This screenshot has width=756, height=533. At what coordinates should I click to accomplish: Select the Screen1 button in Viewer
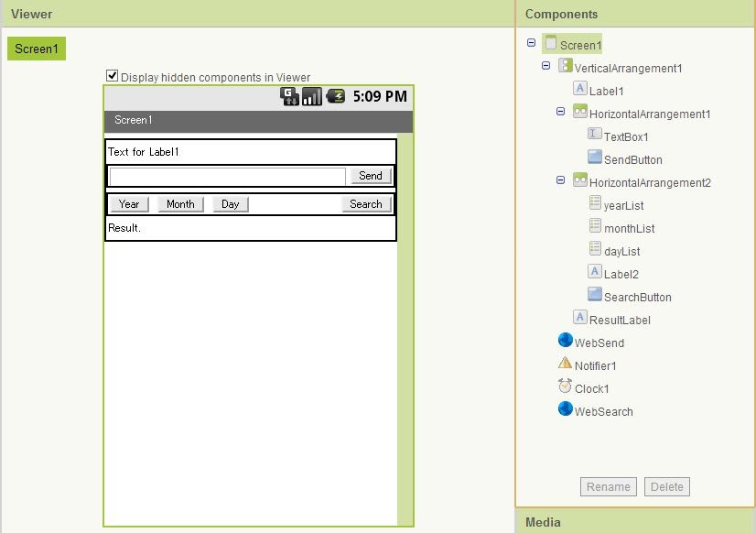point(37,49)
